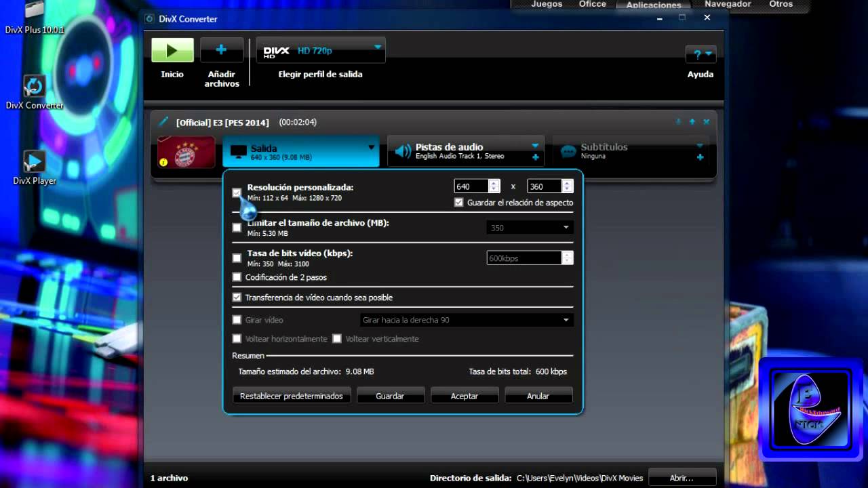Viewport: 868px width, 488px height.
Task: Click the Guardar button
Action: coord(390,396)
